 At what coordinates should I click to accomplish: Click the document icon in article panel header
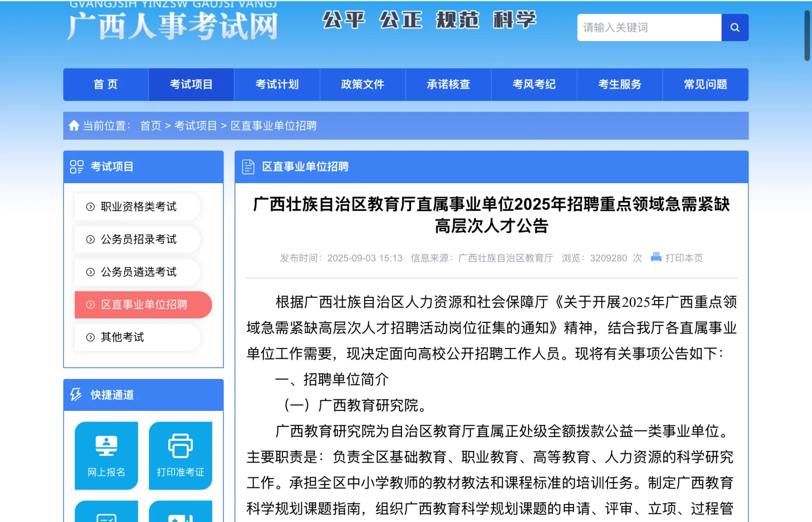coord(248,167)
